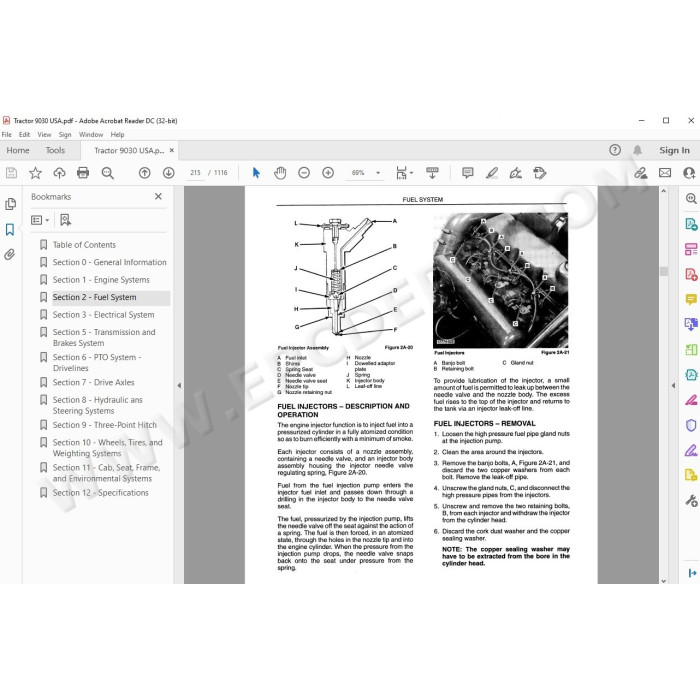
Task: Collapse the right tools pane arrow
Action: point(673,385)
